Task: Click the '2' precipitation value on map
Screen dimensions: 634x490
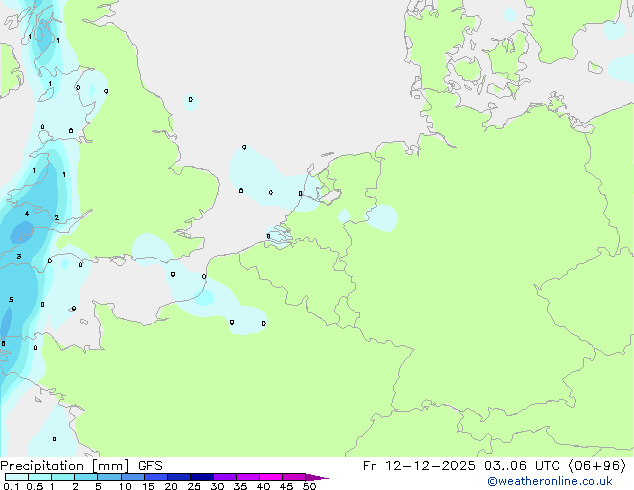Action: coord(56,218)
